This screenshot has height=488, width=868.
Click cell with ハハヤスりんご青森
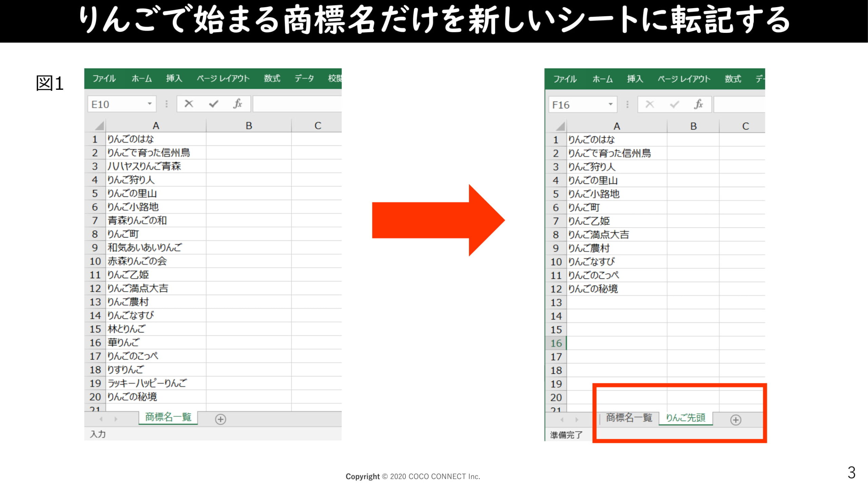tap(156, 166)
